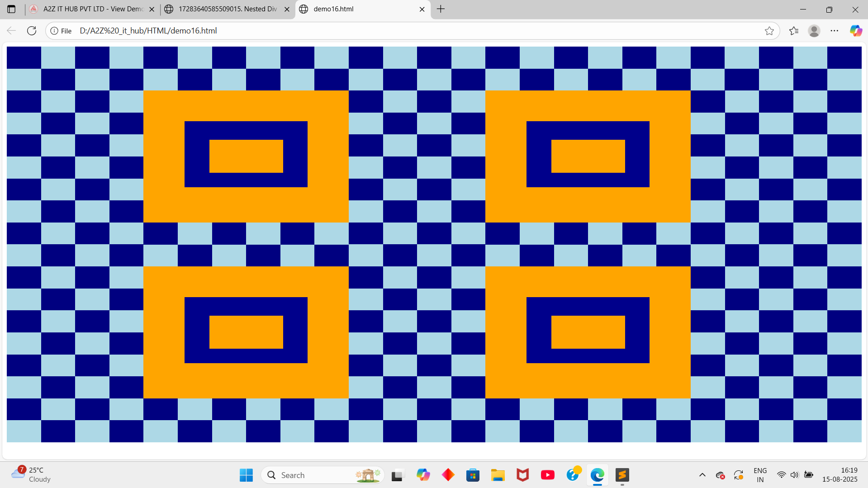Open the browser profile avatar

pyautogui.click(x=814, y=31)
